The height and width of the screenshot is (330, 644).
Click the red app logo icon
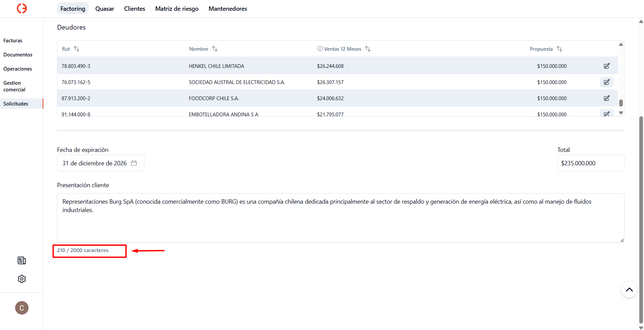click(x=22, y=8)
